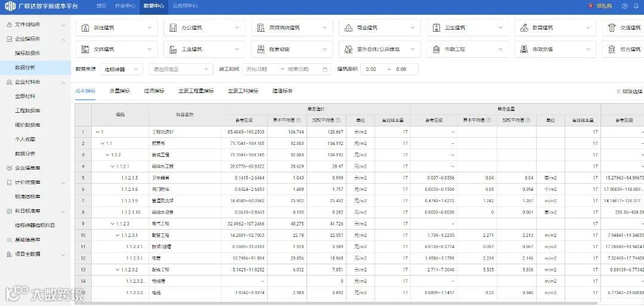The width and height of the screenshot is (644, 306).
Task: Switch to the 主要工程量指标 tab
Action: tap(196, 91)
